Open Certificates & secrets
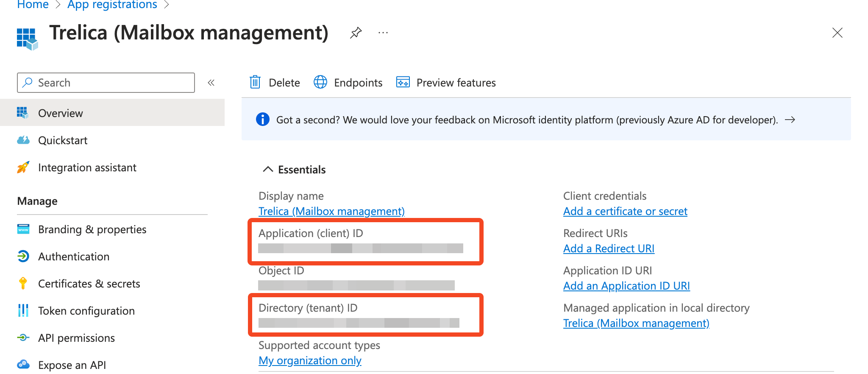Viewport: 868px width, 374px height. click(89, 284)
